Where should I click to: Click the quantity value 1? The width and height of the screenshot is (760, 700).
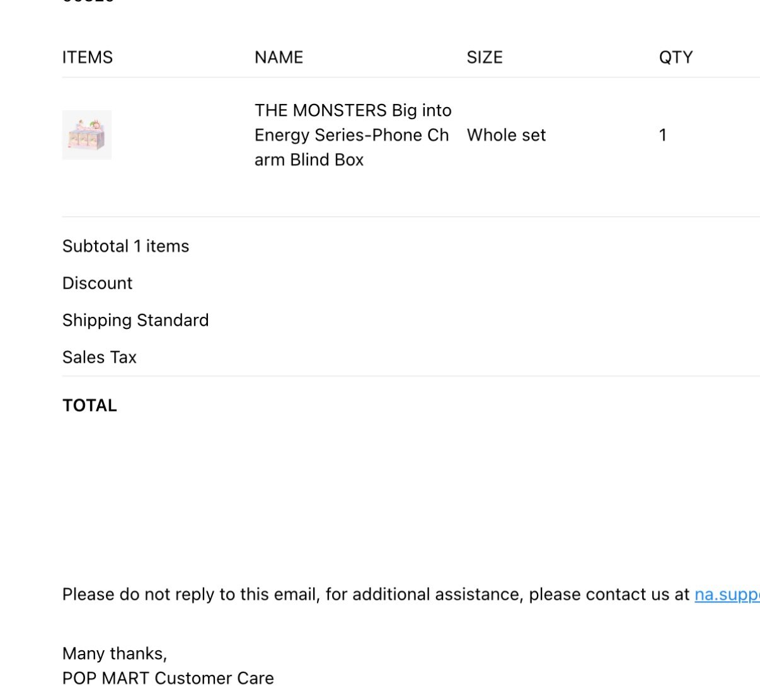pyautogui.click(x=663, y=135)
